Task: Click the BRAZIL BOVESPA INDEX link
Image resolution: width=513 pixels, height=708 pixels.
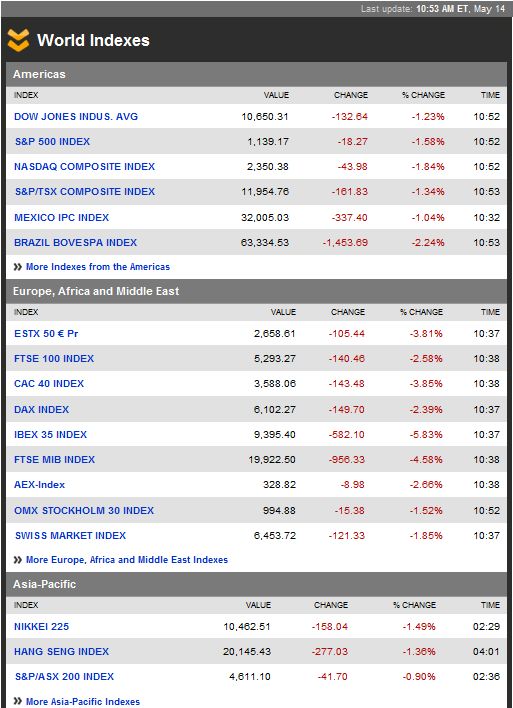Action: 75,242
